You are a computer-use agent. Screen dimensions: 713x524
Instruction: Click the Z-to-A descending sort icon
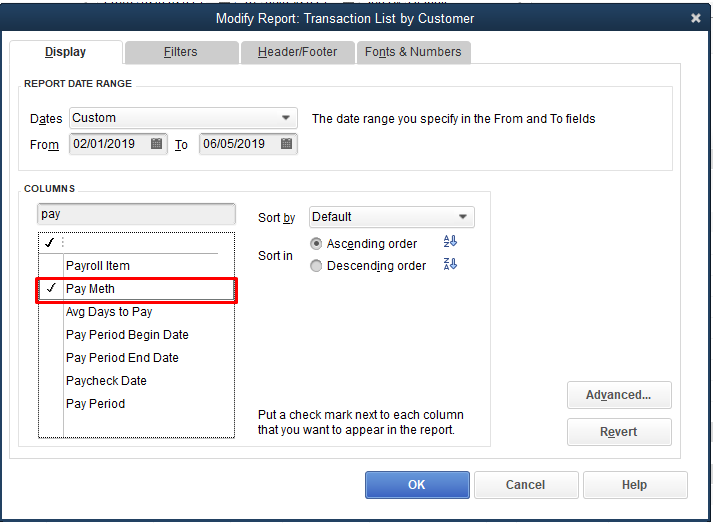pyautogui.click(x=450, y=265)
